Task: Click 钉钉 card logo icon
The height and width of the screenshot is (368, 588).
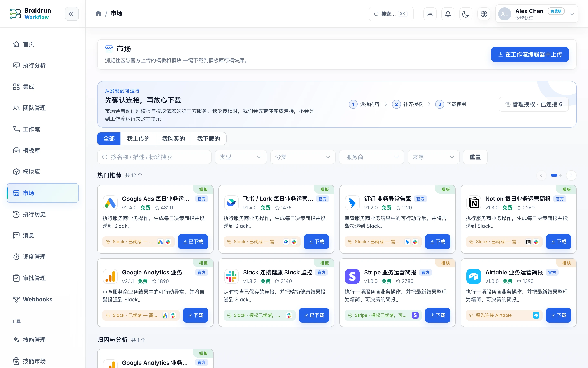Action: [352, 203]
